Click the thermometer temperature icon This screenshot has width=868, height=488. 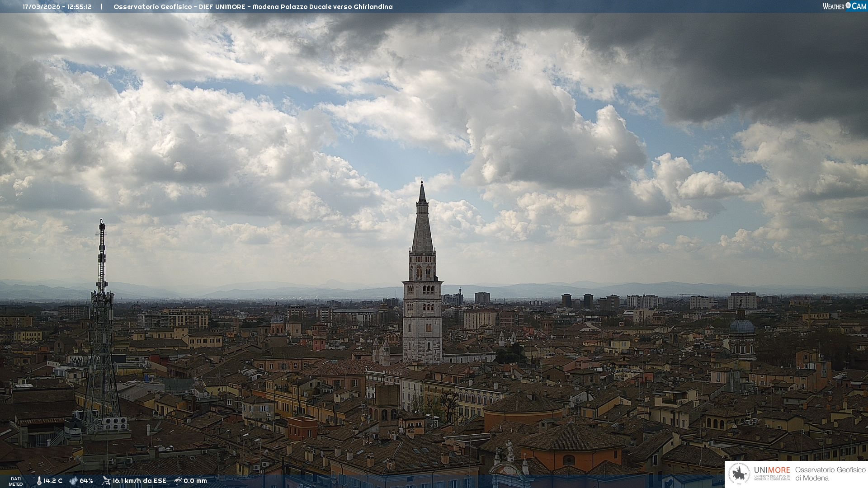39,481
